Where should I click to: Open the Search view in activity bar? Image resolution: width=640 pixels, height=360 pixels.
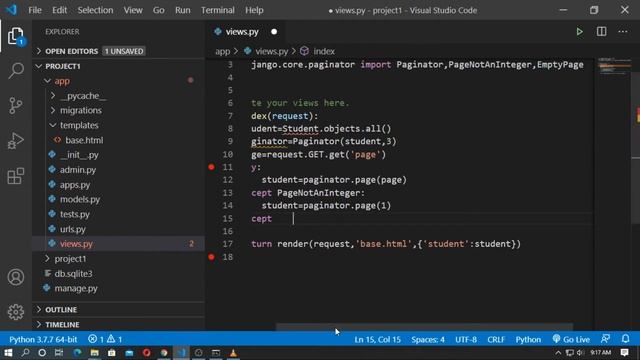pos(16,71)
